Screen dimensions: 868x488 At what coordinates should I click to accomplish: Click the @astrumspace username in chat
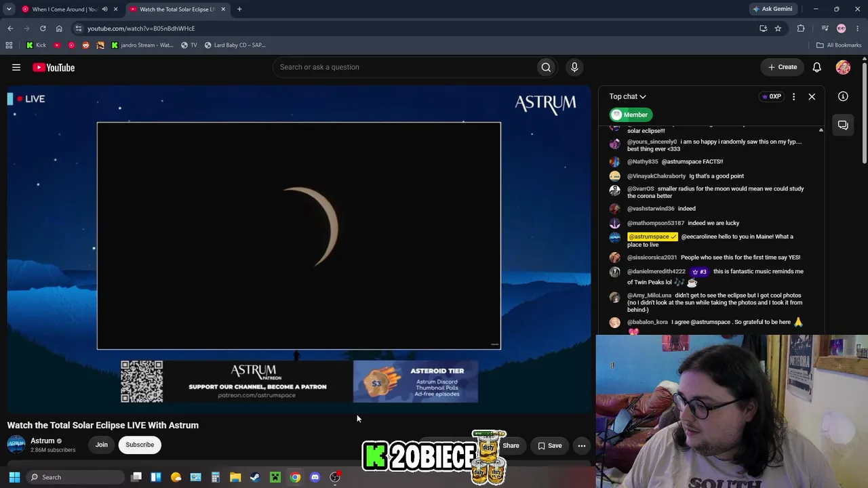(652, 237)
